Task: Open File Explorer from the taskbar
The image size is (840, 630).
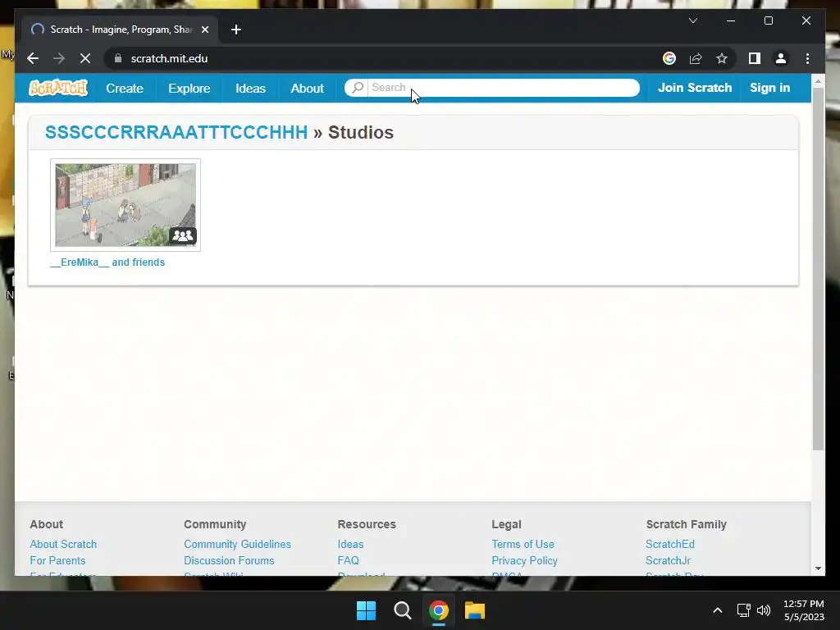Action: coord(475,610)
